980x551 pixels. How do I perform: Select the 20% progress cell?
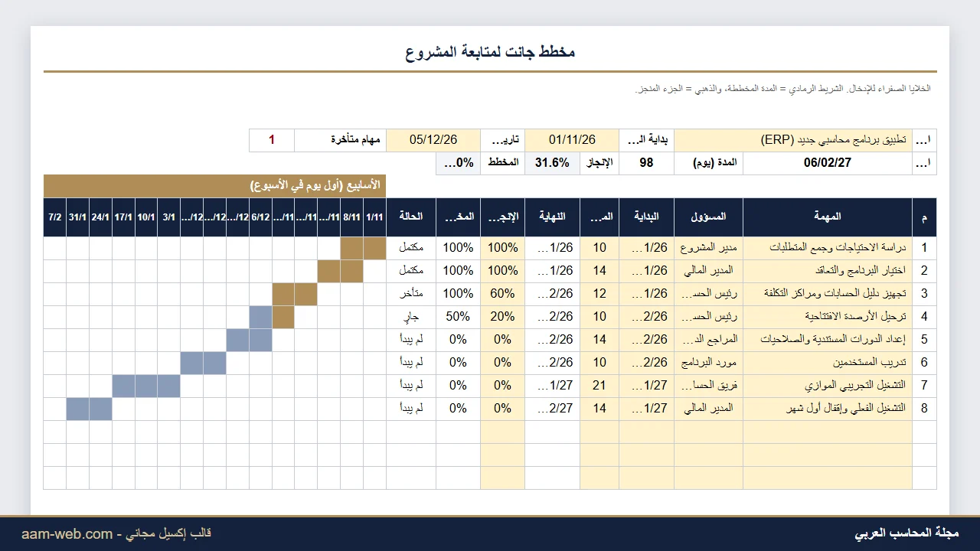point(503,317)
